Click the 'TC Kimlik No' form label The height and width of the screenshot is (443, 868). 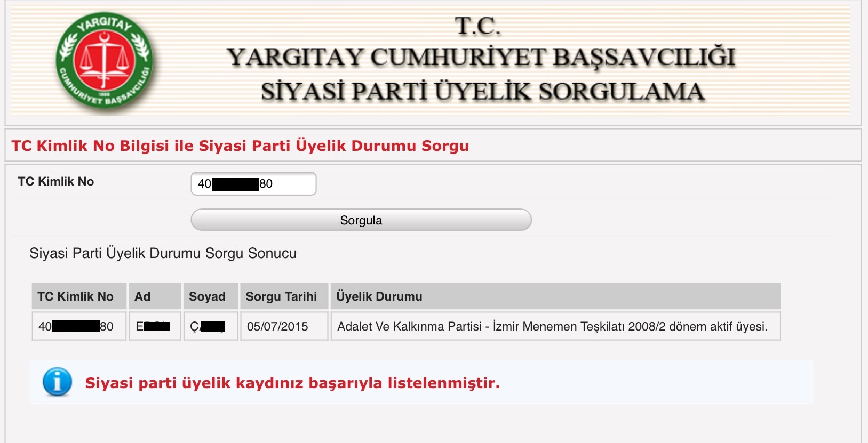click(x=56, y=181)
